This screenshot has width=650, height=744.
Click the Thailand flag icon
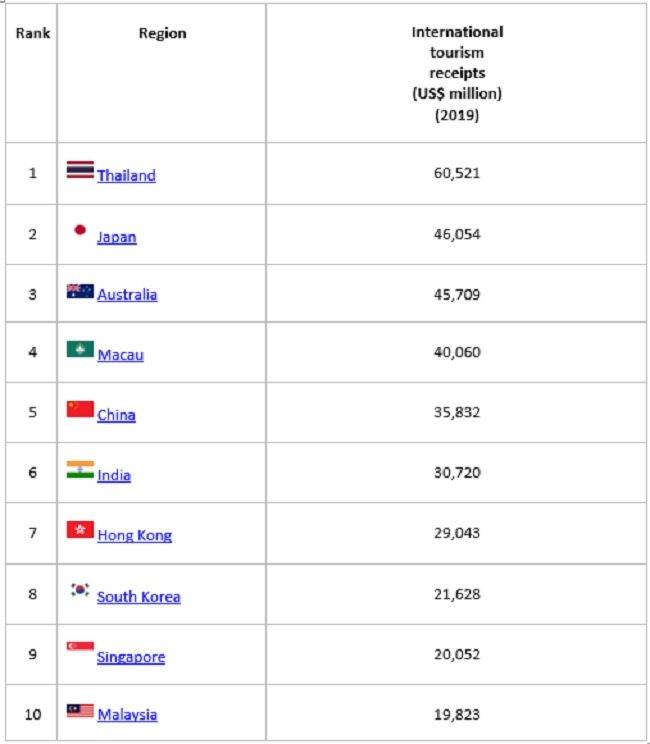80,170
